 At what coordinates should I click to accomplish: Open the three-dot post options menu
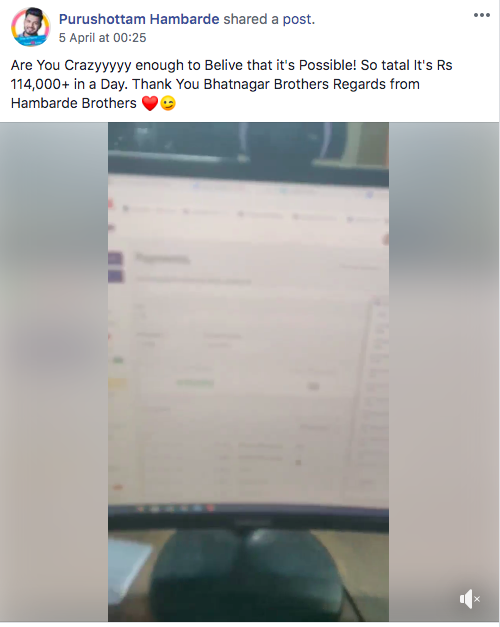(x=482, y=15)
